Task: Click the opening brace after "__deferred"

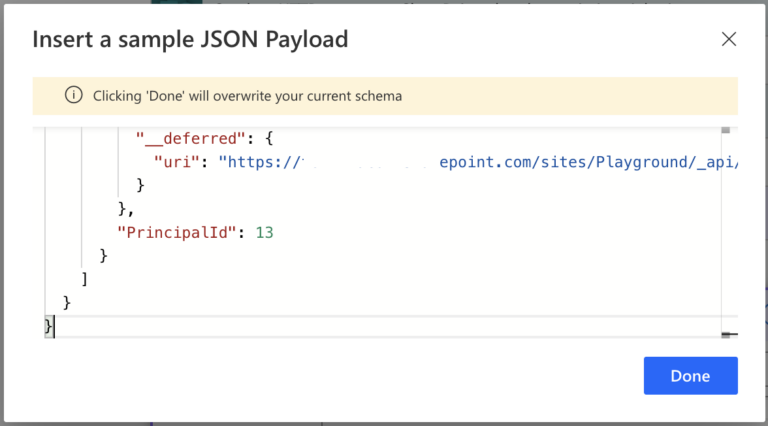Action: click(269, 139)
